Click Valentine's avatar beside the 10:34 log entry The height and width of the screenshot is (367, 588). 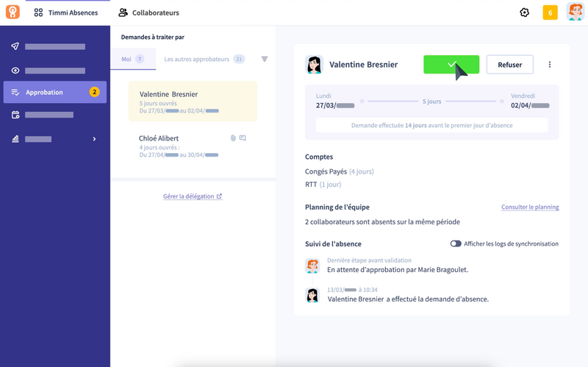(312, 296)
